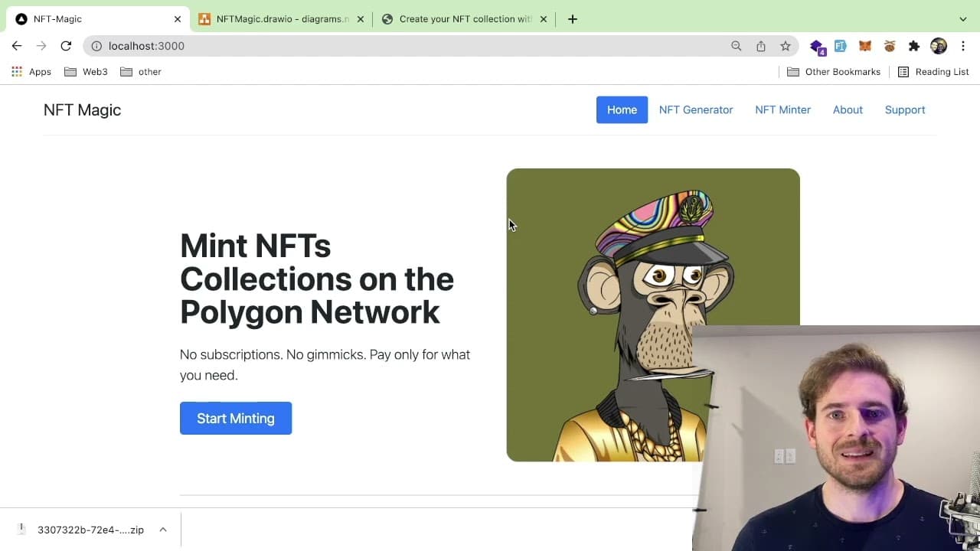Open the MetaMask fox extension
This screenshot has height=551, width=980.
[x=865, y=46]
